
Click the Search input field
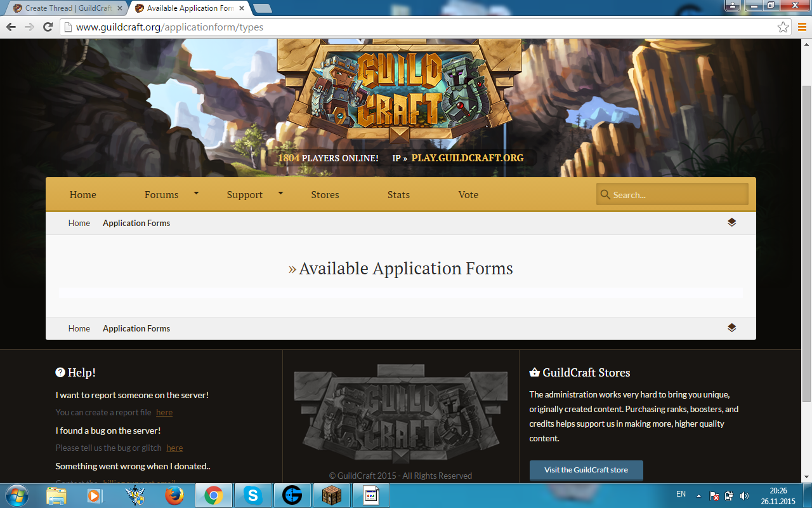coord(672,194)
